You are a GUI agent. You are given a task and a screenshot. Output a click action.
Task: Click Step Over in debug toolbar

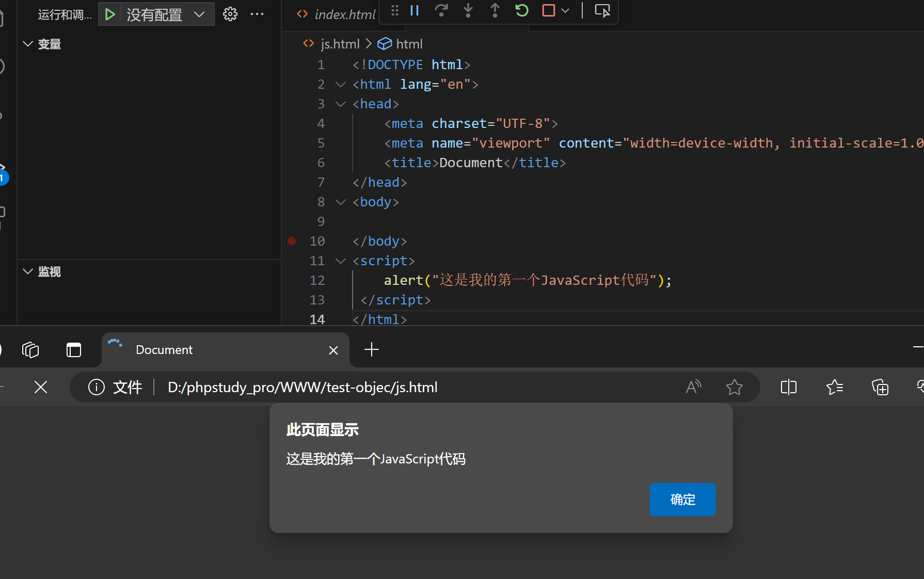441,10
